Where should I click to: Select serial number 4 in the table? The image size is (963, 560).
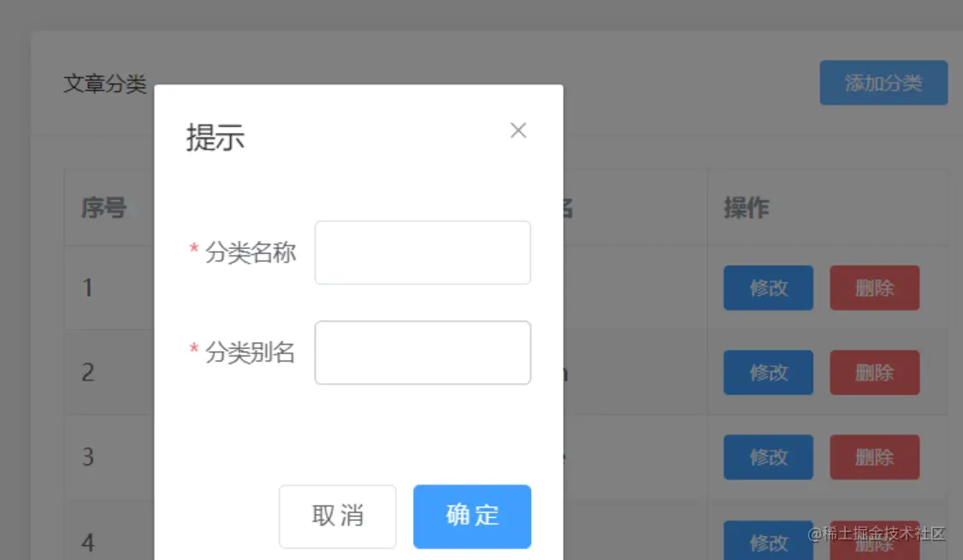(88, 542)
